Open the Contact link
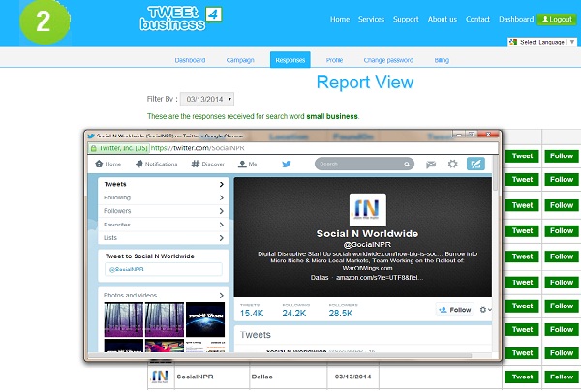Screen dimensions: 581x392 (x=477, y=19)
